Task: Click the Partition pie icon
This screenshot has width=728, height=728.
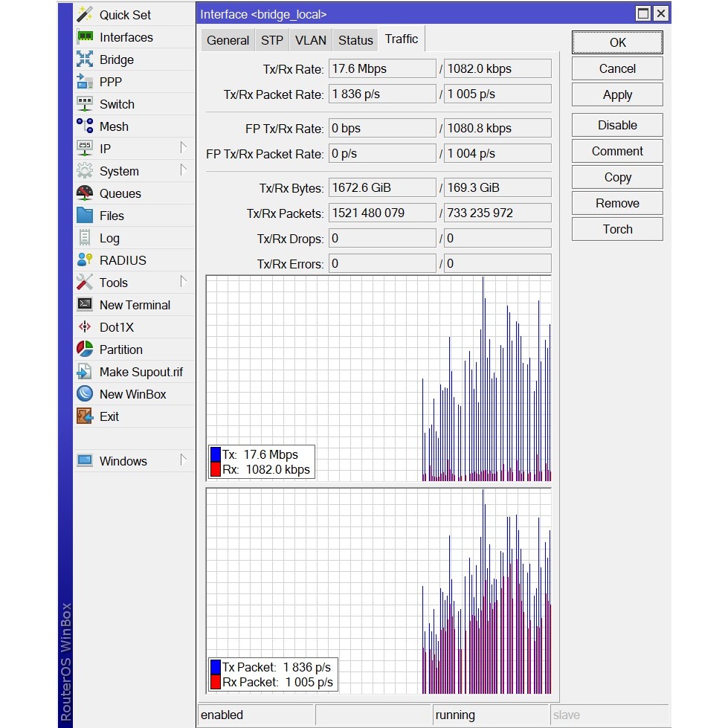Action: [x=85, y=349]
